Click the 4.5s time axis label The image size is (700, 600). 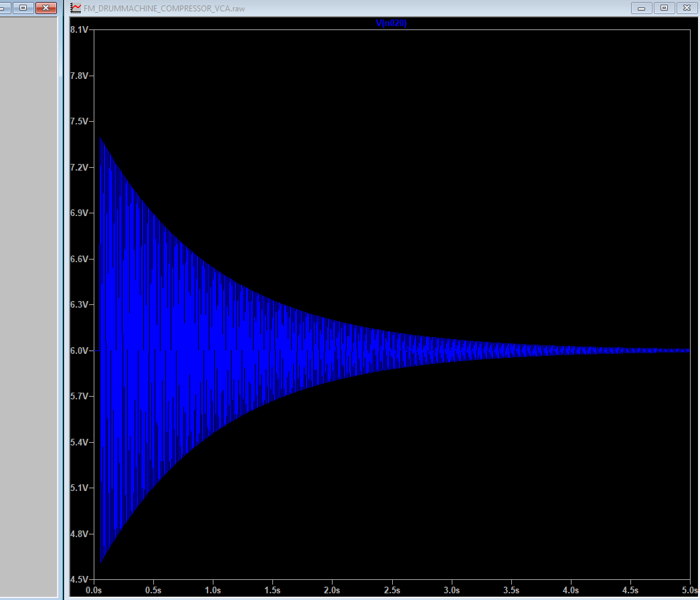coord(630,590)
